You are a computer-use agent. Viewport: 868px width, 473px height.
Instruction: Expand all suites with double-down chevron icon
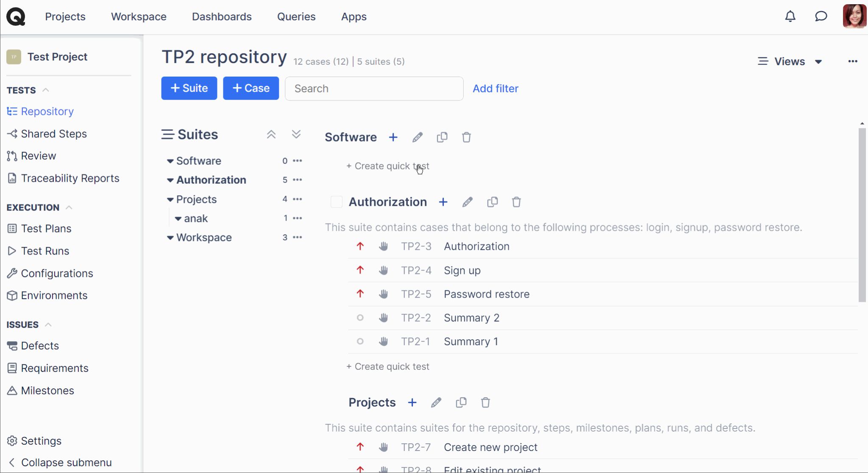pos(296,135)
